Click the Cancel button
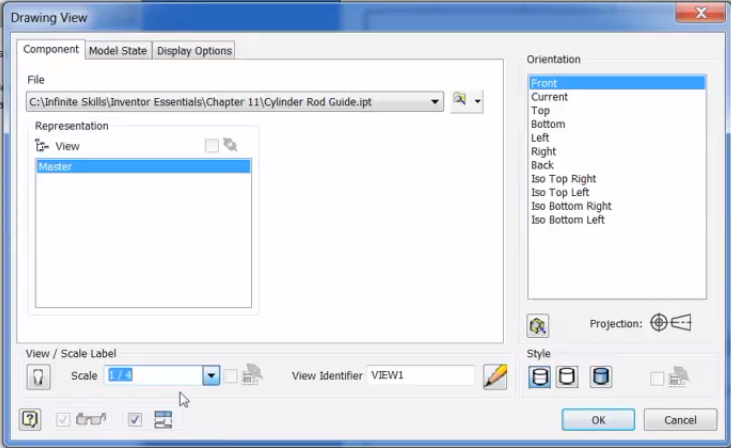Screen dimensions: 731x448 click(x=680, y=420)
